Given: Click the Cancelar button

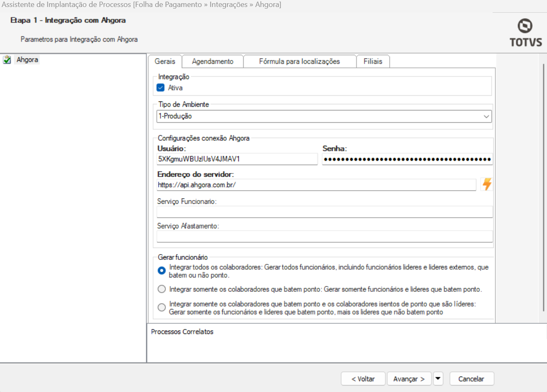Looking at the screenshot, I should pyautogui.click(x=472, y=378).
